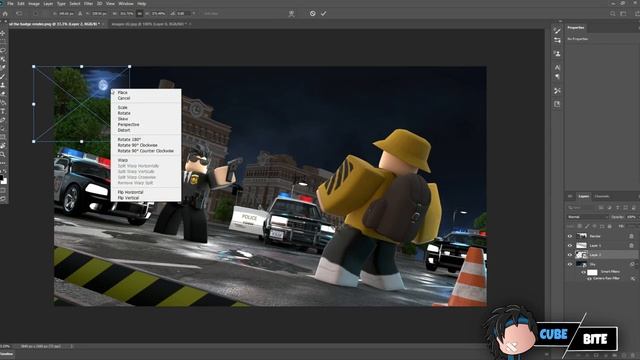The height and width of the screenshot is (360, 640).
Task: Click the Layer 2 thumbnail
Action: [x=581, y=255]
